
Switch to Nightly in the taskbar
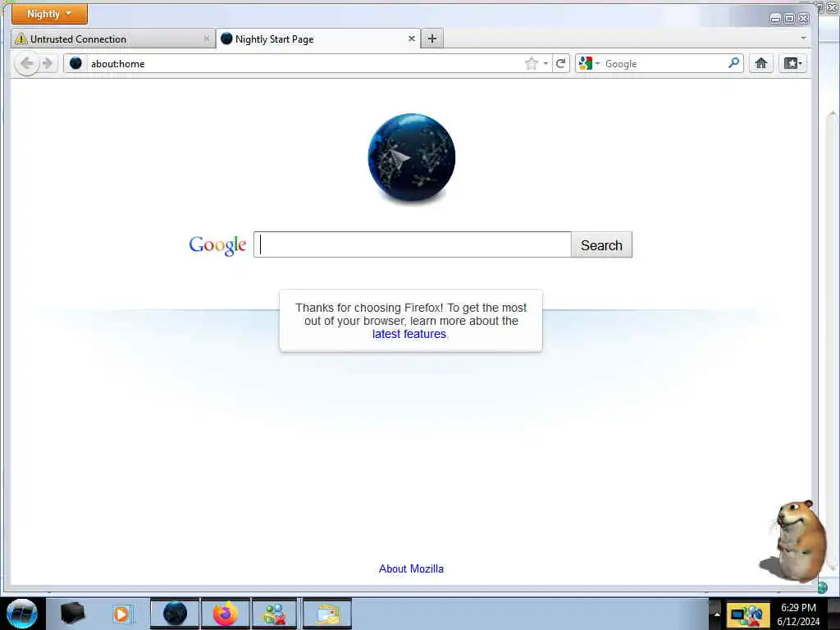click(175, 614)
